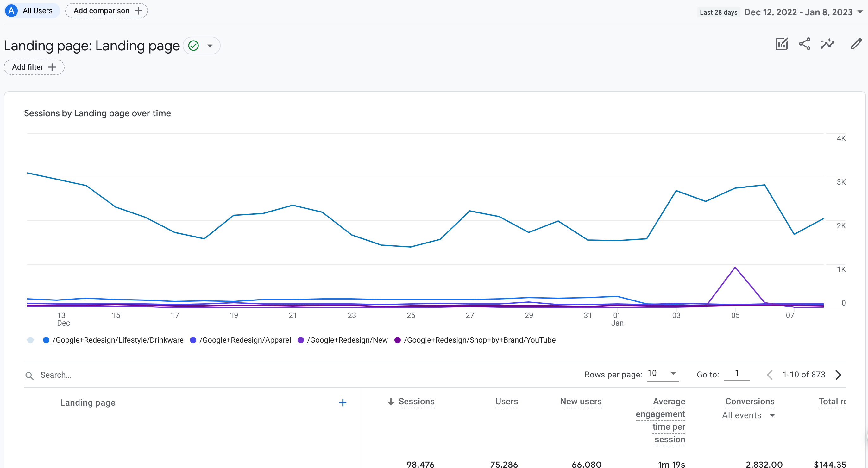The width and height of the screenshot is (868, 468).
Task: Go to the previous page of results
Action: click(770, 375)
